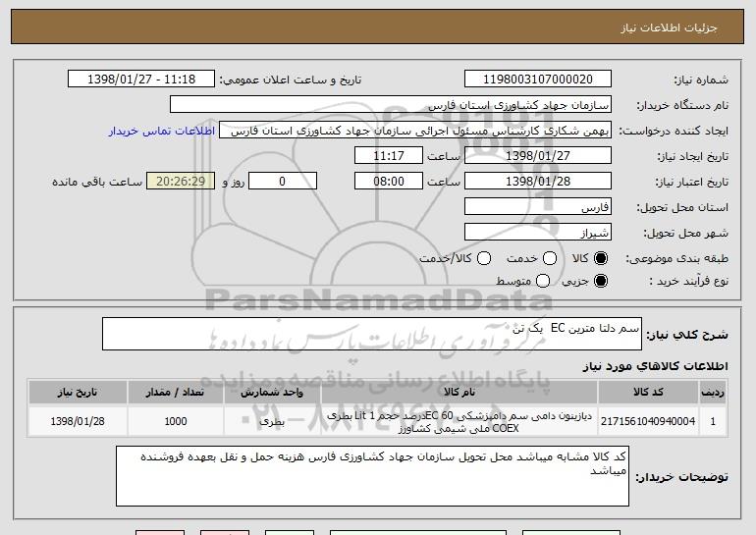Click the شماره نیاز label
Screen dimensions: 756x535
[701, 80]
